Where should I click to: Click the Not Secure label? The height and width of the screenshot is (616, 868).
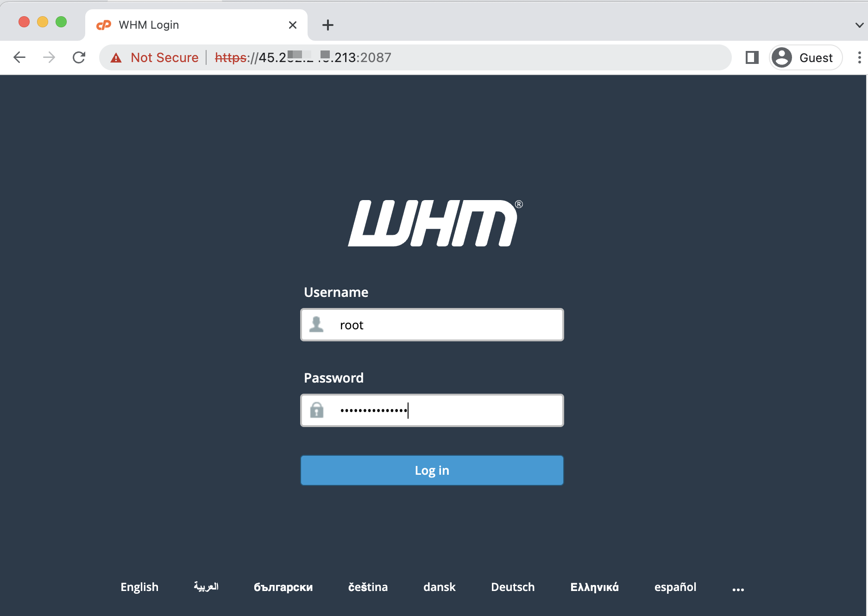coord(164,57)
